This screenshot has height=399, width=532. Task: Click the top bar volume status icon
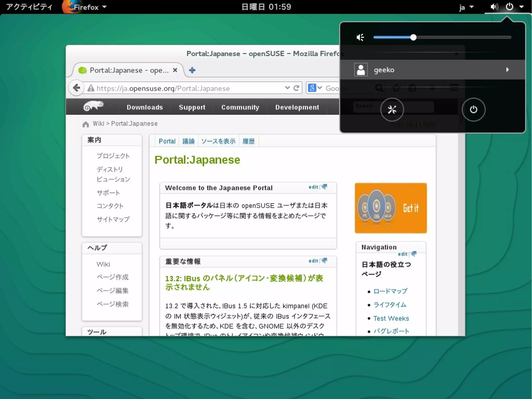(494, 7)
